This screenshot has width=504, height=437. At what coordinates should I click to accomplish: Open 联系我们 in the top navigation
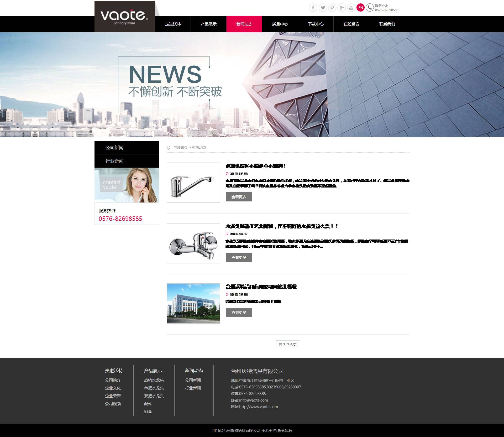coord(387,24)
